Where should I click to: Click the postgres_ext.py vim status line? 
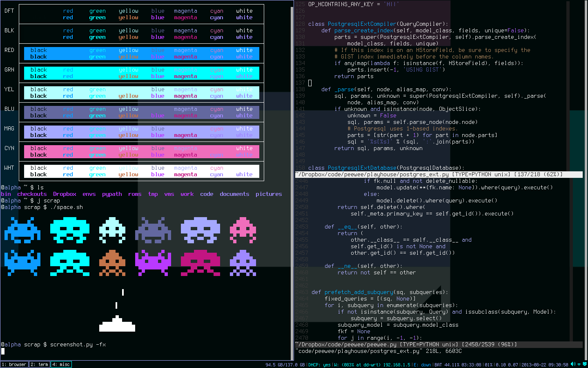pyautogui.click(x=439, y=175)
